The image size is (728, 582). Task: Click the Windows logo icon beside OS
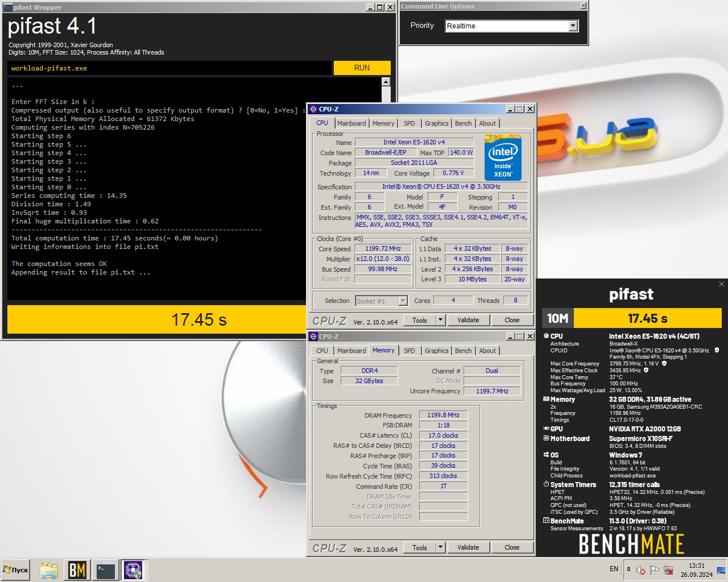[x=546, y=455]
